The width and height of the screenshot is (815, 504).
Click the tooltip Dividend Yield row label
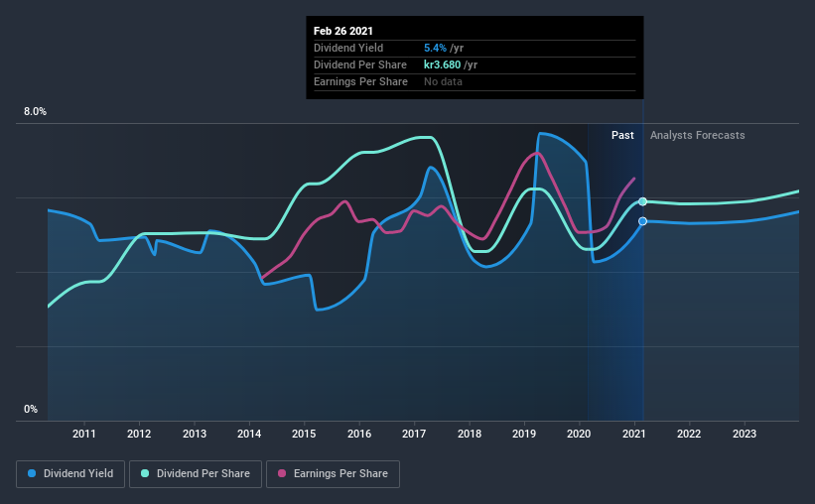point(348,48)
